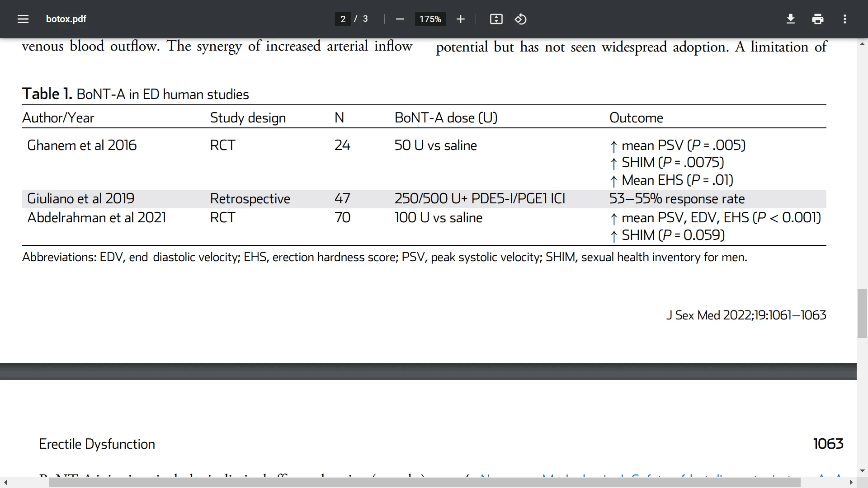Click the zoom out minus button

[400, 19]
